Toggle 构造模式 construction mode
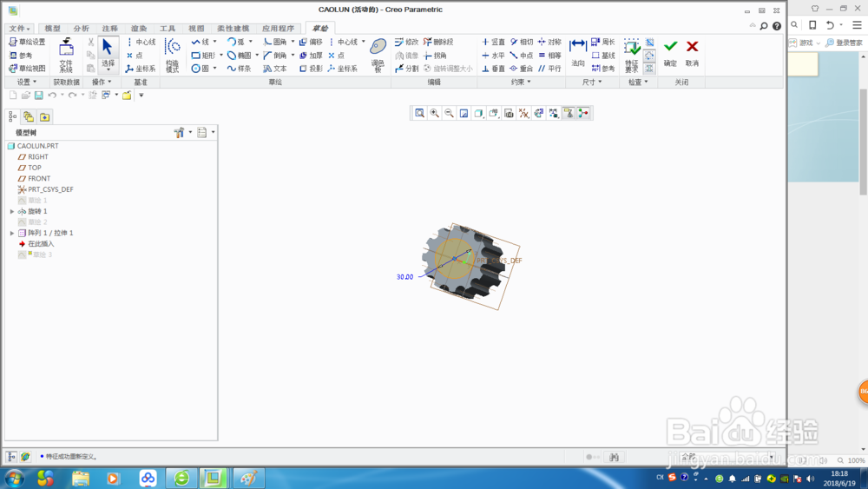Screen dimensions: 868x489 [x=173, y=56]
